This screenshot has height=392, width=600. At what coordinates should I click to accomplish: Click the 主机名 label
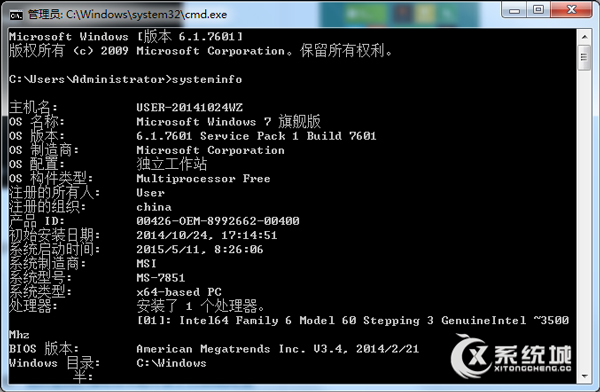(x=33, y=108)
